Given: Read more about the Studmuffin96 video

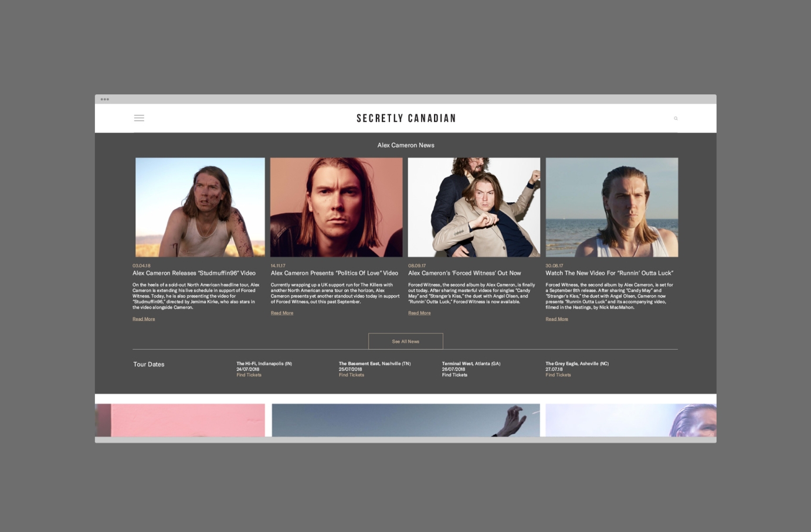Looking at the screenshot, I should [143, 319].
